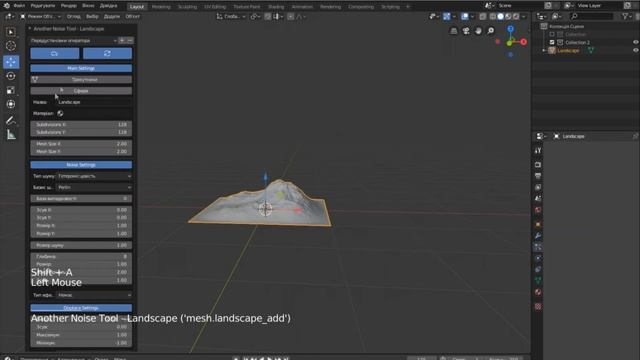Expand the Landscape object tree row
Viewport: 640px width, 360px height.
coord(544,50)
